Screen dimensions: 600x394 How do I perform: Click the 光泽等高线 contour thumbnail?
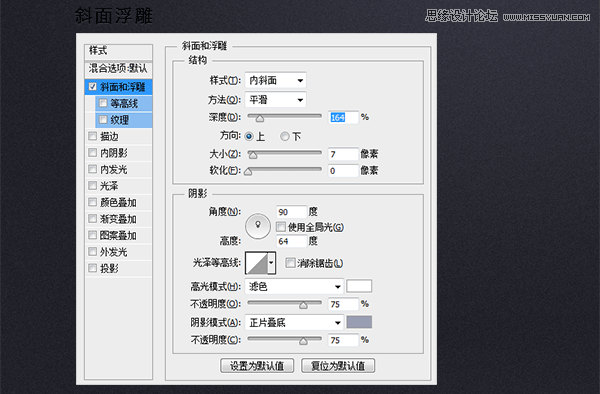[256, 263]
